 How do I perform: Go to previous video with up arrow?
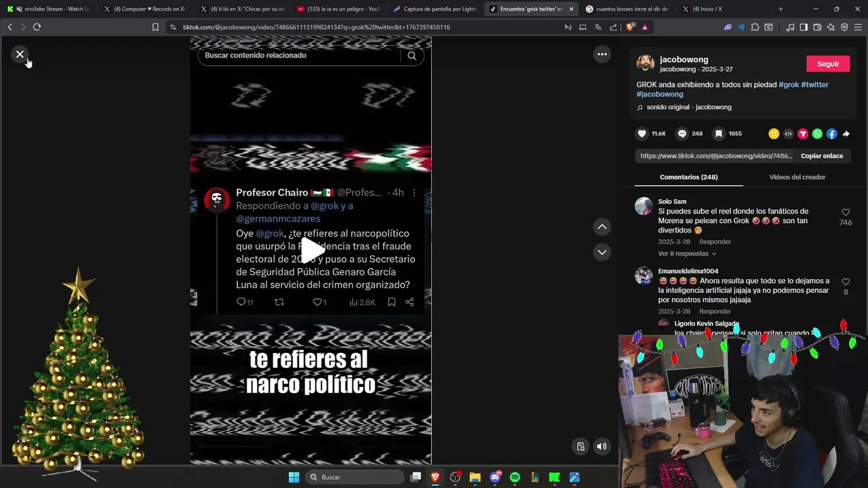[x=601, y=227]
